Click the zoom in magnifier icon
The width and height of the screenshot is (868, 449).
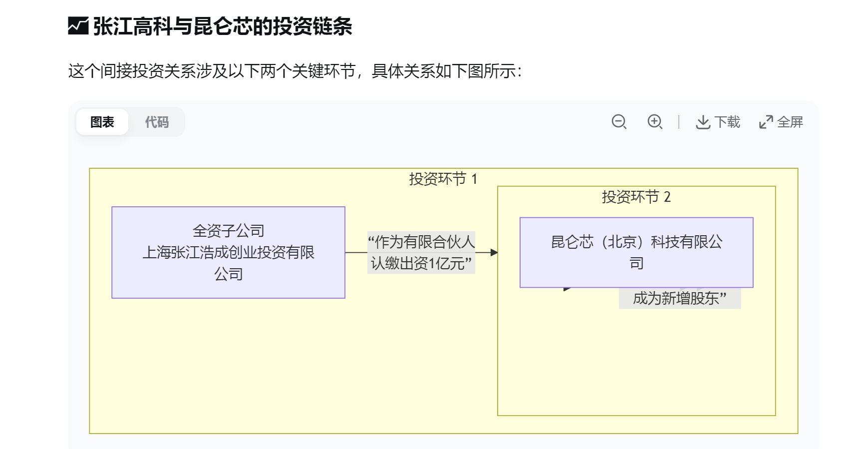click(654, 122)
